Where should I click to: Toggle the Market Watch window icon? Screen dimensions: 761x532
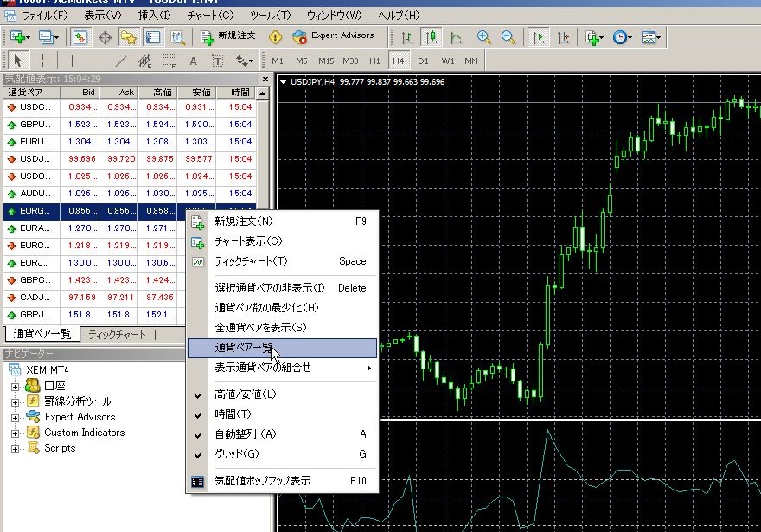point(80,37)
